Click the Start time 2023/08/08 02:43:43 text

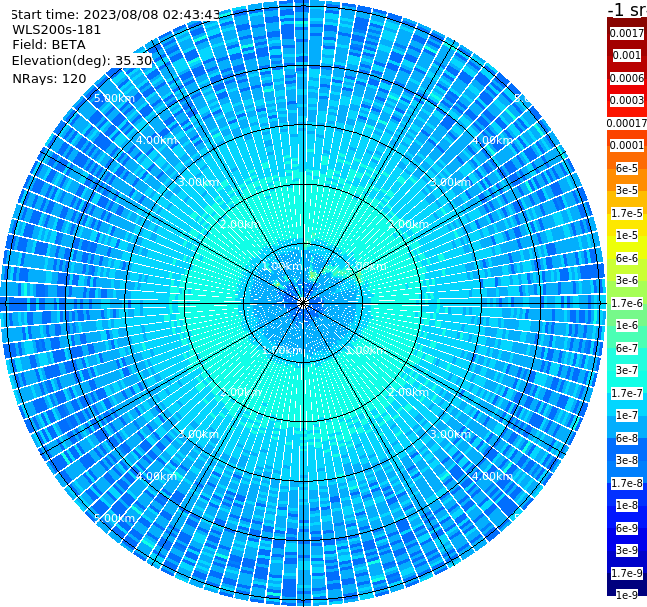tap(116, 14)
